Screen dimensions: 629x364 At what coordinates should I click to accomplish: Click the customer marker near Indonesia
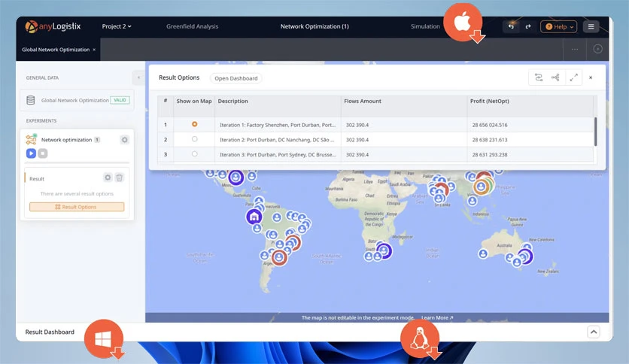473,201
